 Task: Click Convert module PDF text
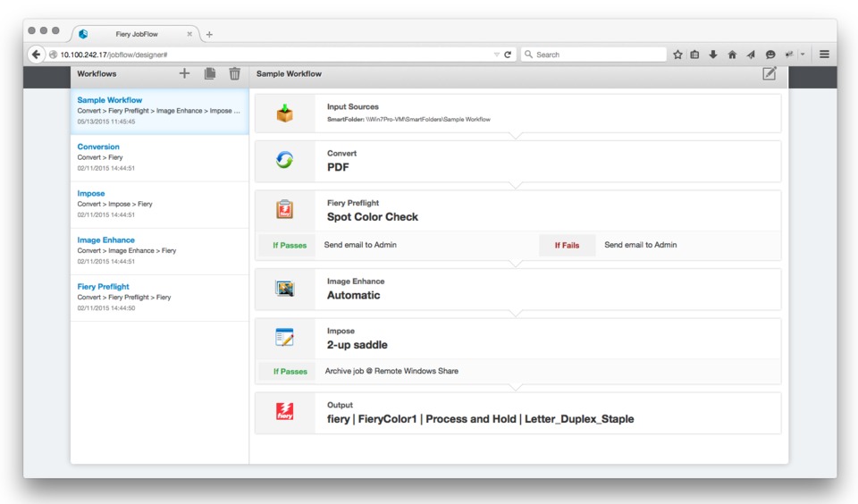pyautogui.click(x=338, y=167)
